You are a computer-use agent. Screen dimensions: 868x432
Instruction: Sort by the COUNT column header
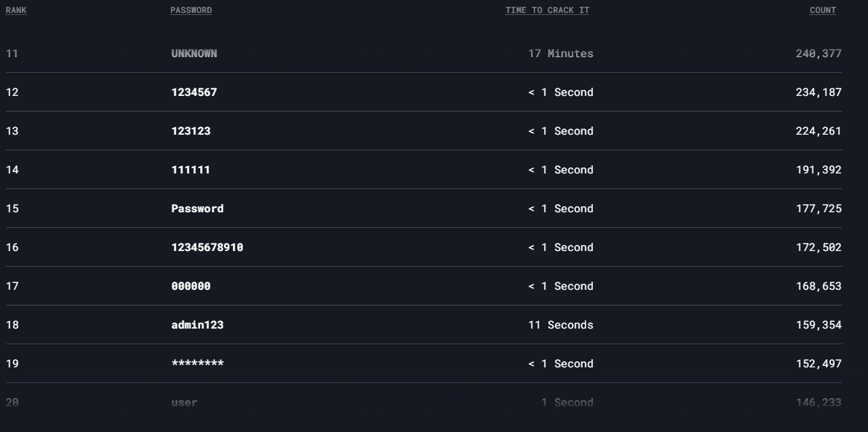pyautogui.click(x=823, y=10)
